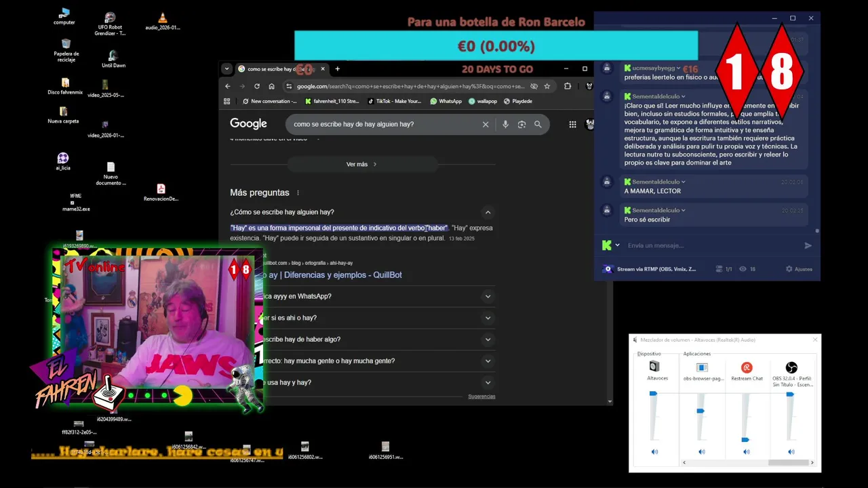Click the 'Envía un mensaje' chat input

712,245
